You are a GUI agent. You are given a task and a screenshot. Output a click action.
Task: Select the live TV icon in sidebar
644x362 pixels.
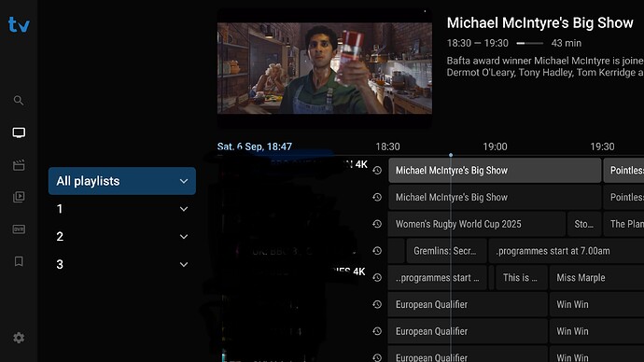click(x=19, y=132)
